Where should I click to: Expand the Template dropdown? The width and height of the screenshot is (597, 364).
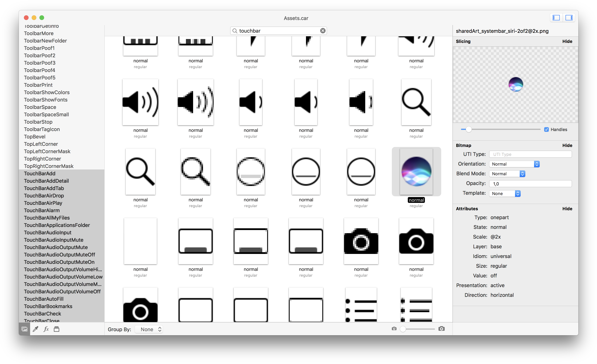point(505,194)
